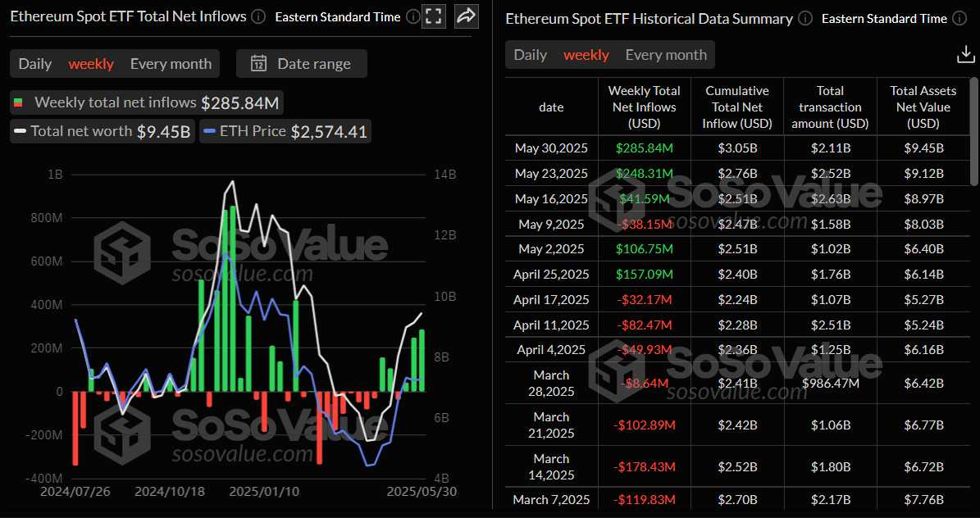Select Every month in the Historical Data Summary
The height and width of the screenshot is (518, 980).
click(665, 55)
